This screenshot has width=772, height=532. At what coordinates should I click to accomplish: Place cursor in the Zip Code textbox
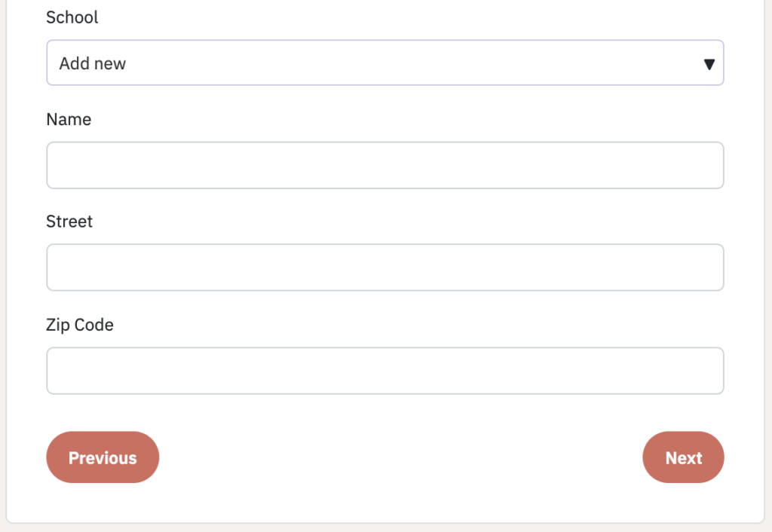tap(385, 371)
